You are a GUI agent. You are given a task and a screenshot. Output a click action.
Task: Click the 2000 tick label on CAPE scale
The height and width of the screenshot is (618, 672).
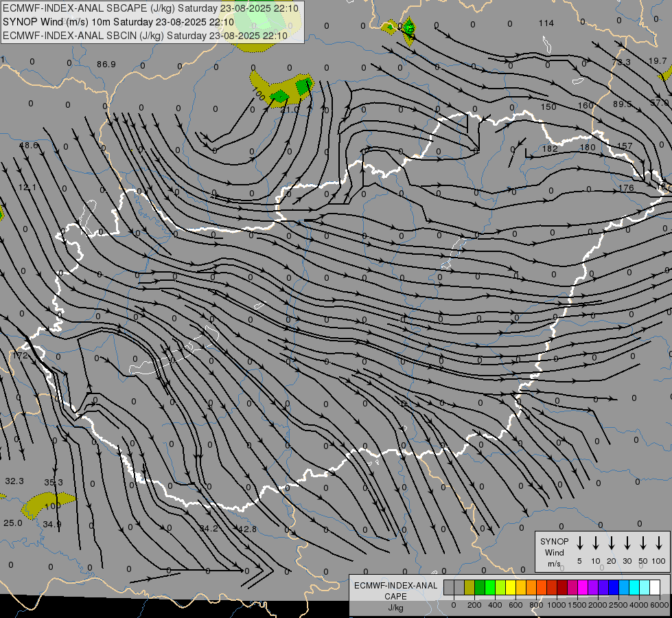point(598,605)
